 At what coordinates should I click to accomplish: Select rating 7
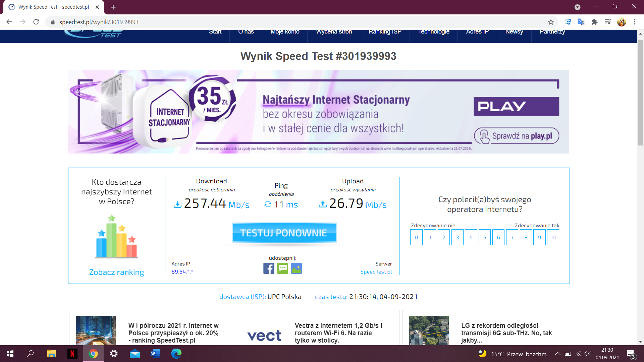pos(512,237)
